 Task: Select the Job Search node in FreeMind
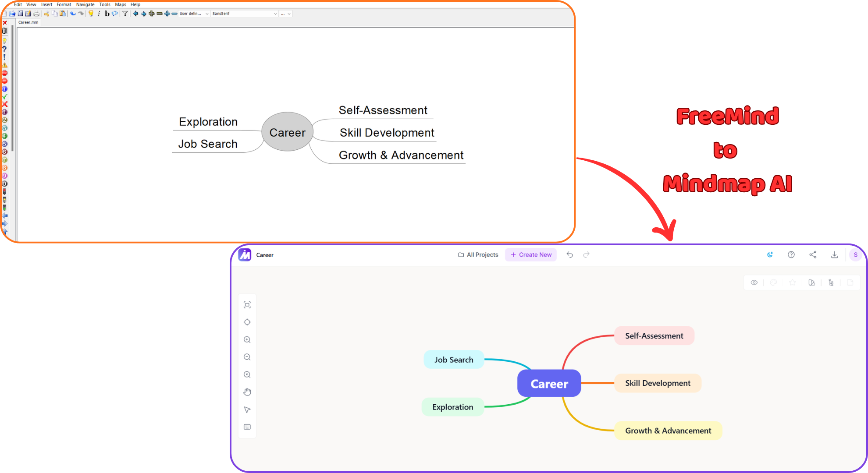point(208,144)
